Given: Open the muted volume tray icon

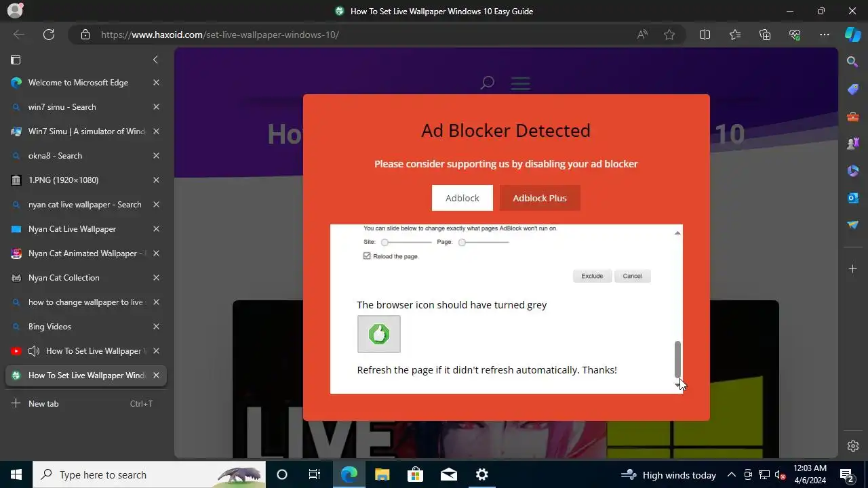Looking at the screenshot, I should (781, 474).
